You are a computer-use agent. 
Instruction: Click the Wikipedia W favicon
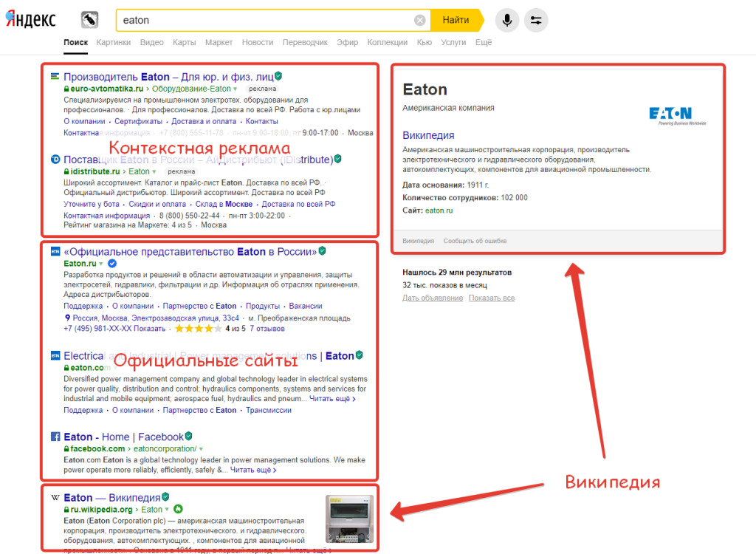(55, 498)
